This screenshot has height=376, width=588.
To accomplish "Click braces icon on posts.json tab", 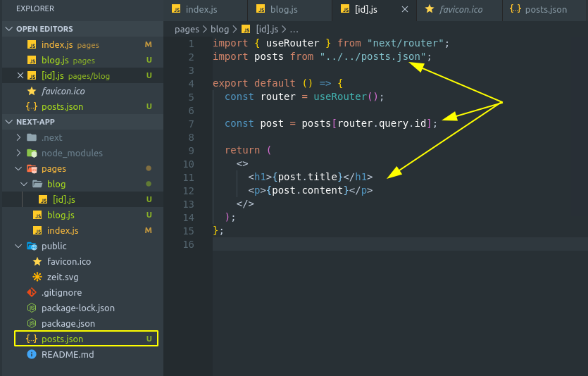I will pyautogui.click(x=515, y=8).
